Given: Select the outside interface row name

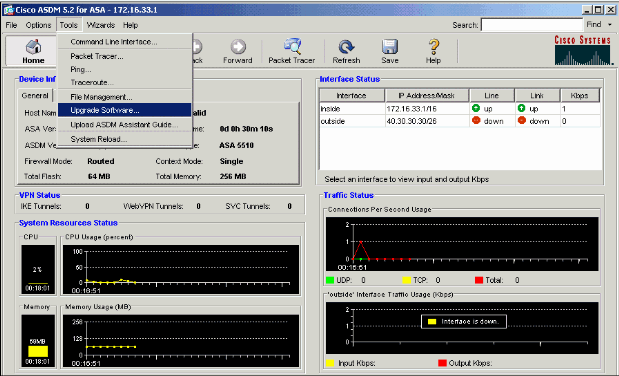Looking at the screenshot, I should point(333,121).
